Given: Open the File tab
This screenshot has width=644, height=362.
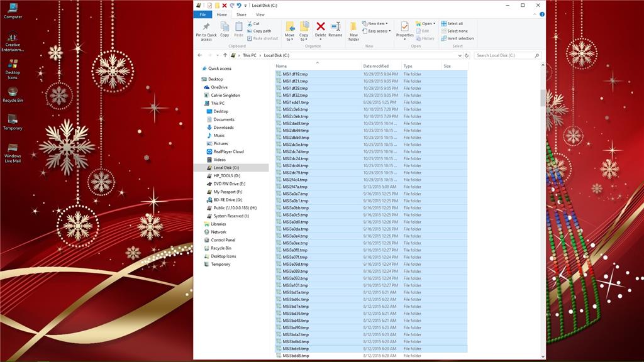Looking at the screenshot, I should (x=203, y=14).
